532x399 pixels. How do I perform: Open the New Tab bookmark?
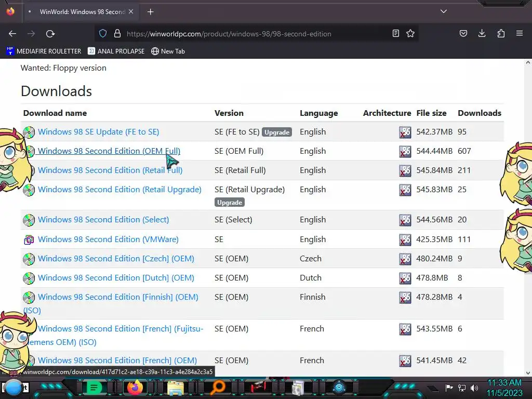168,51
